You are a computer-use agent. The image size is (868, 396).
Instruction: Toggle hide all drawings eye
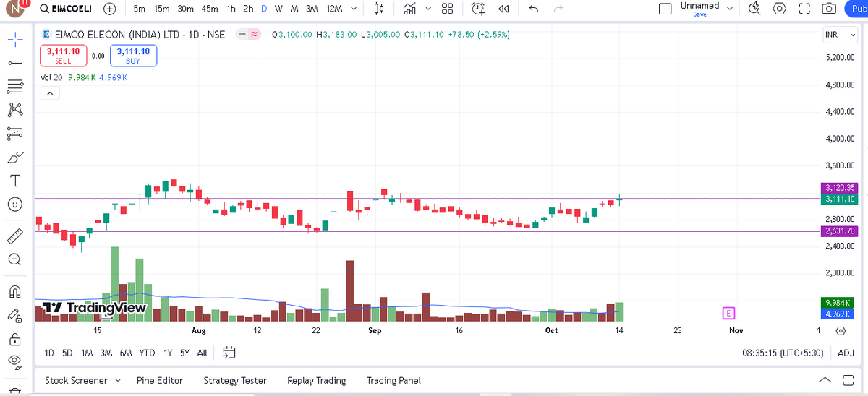coord(15,362)
